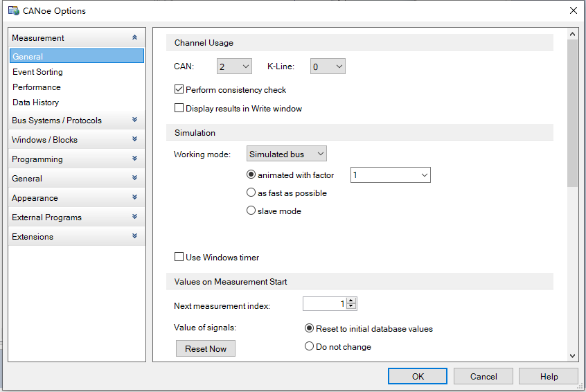Viewport: 586px width, 392px height.
Task: Click the Value of signals label
Action: (205, 328)
